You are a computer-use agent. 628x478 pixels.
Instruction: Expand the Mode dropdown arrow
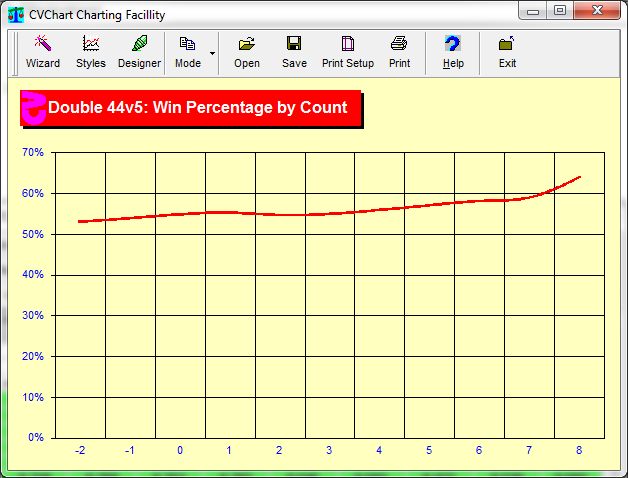tap(212, 52)
